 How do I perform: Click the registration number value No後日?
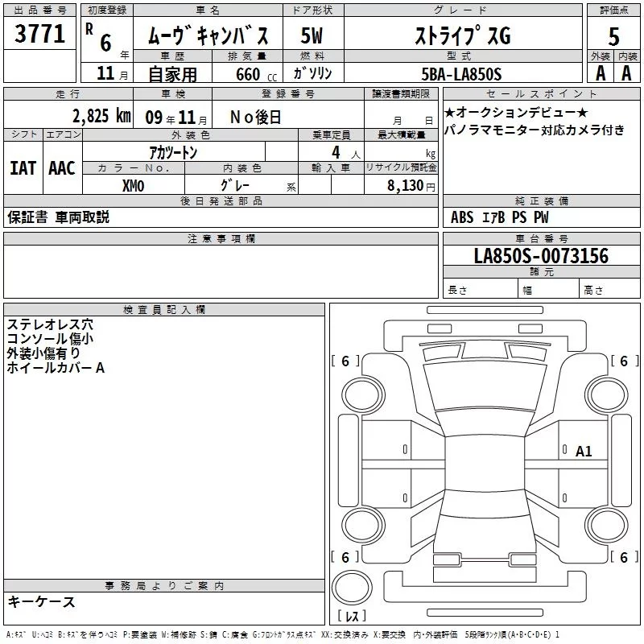coord(255,118)
